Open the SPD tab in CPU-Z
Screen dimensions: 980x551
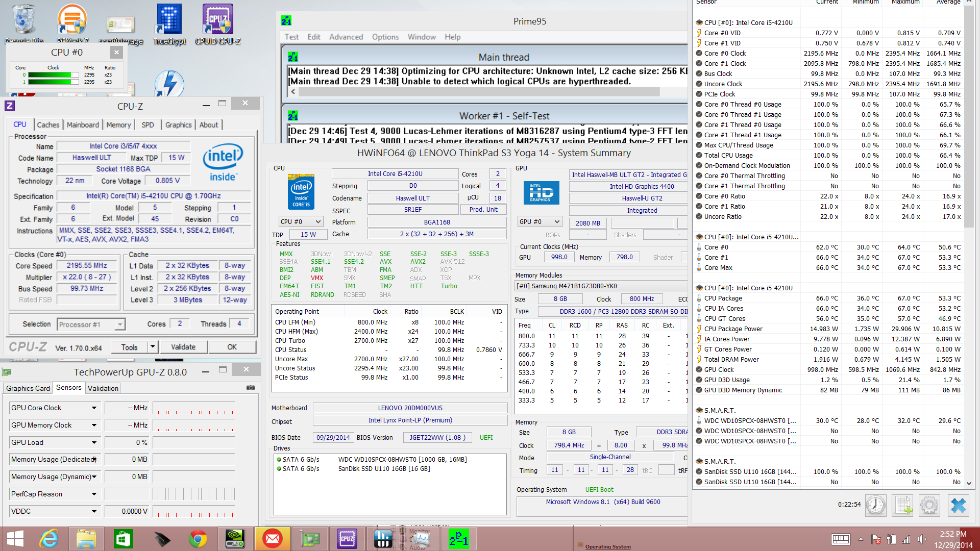(148, 124)
